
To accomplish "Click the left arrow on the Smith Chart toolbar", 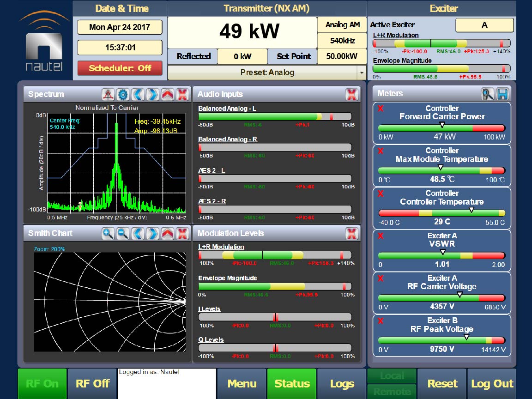I will click(x=138, y=233).
